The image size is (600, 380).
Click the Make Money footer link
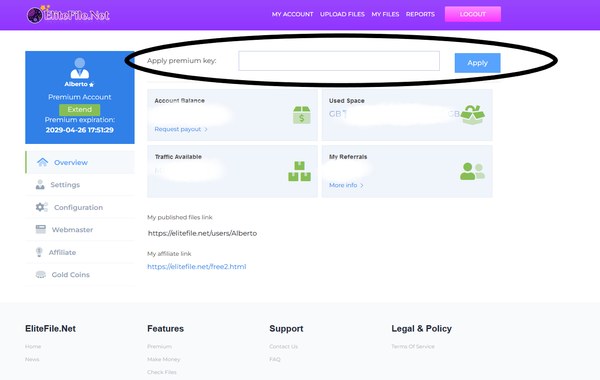(x=163, y=359)
